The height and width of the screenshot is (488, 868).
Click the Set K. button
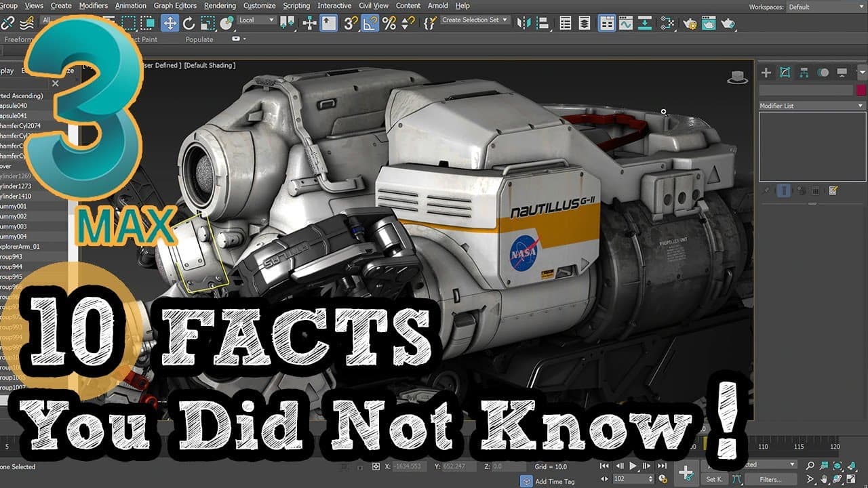714,479
